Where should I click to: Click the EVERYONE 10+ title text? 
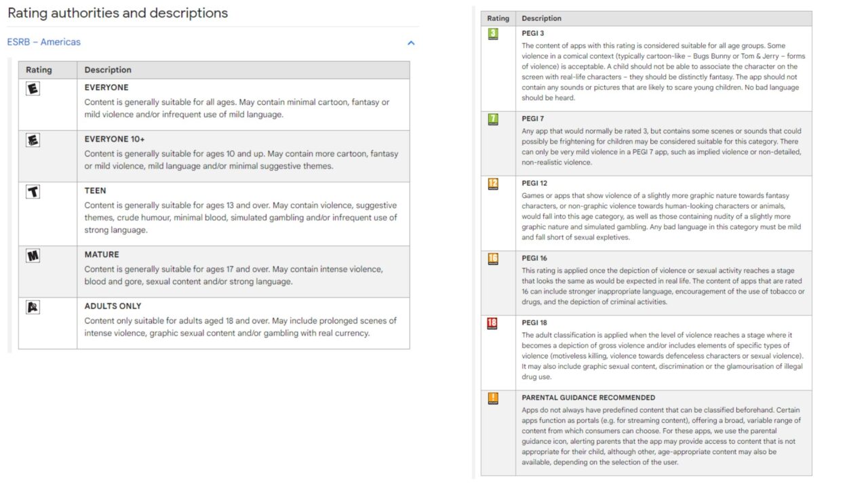click(x=115, y=139)
